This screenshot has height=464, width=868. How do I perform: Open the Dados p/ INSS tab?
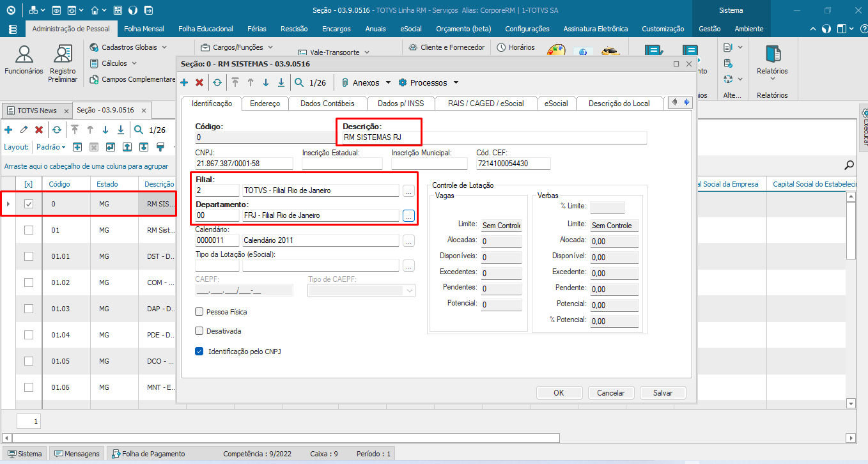[x=401, y=104]
